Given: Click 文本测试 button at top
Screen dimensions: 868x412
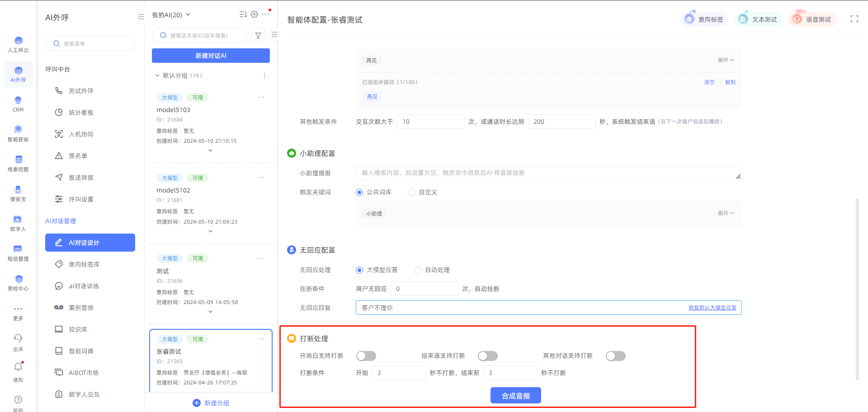Looking at the screenshot, I should [x=758, y=19].
